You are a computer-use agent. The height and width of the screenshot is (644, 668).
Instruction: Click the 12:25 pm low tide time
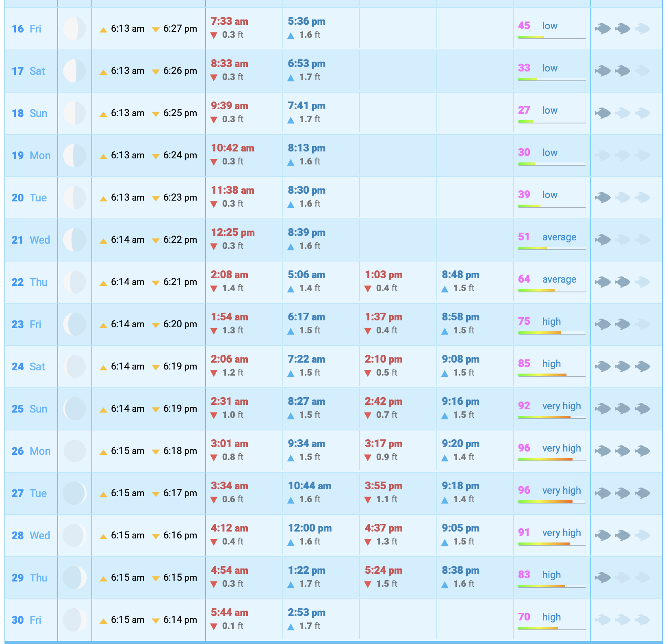click(x=233, y=233)
